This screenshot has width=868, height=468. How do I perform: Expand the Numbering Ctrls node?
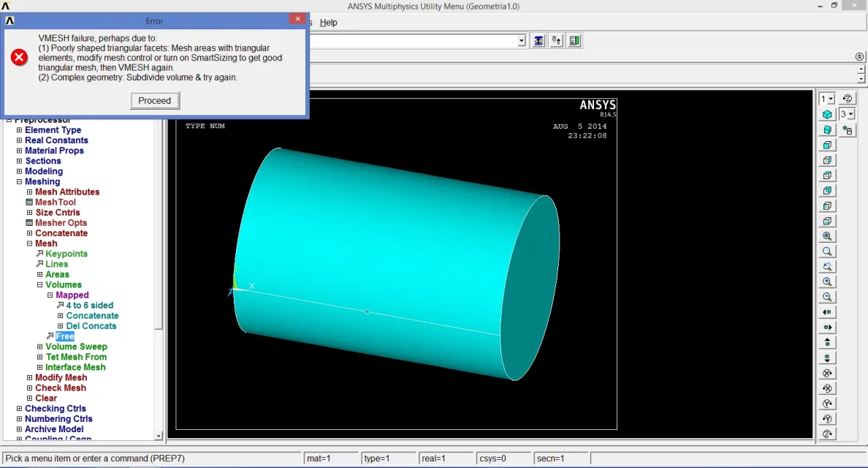[20, 419]
